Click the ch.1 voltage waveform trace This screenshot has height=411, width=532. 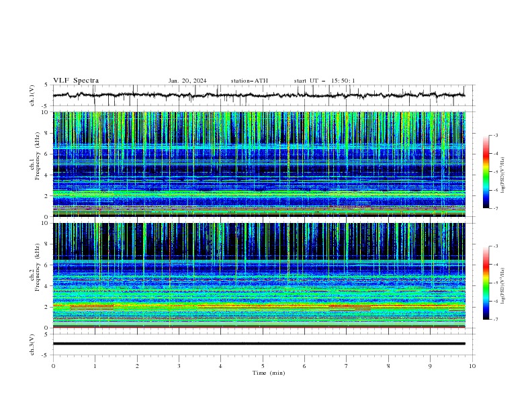(259, 95)
